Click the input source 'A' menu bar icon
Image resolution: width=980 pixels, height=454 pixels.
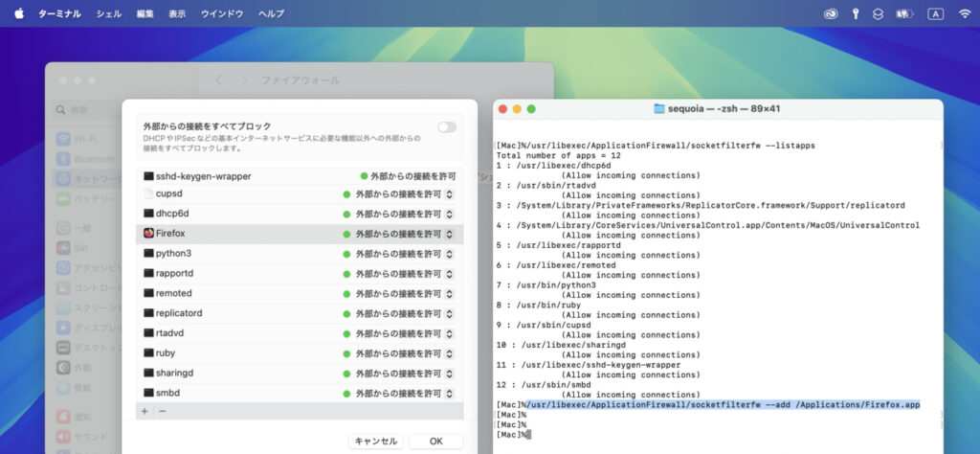(935, 13)
